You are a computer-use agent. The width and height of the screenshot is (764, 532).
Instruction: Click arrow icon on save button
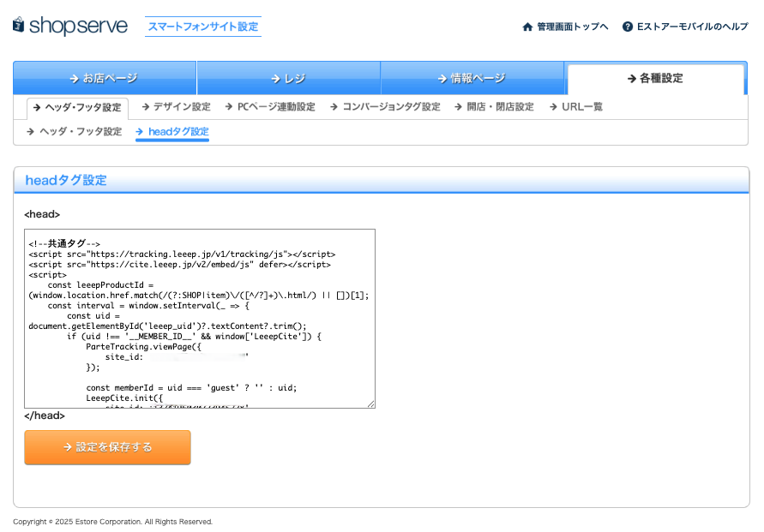pyautogui.click(x=68, y=447)
